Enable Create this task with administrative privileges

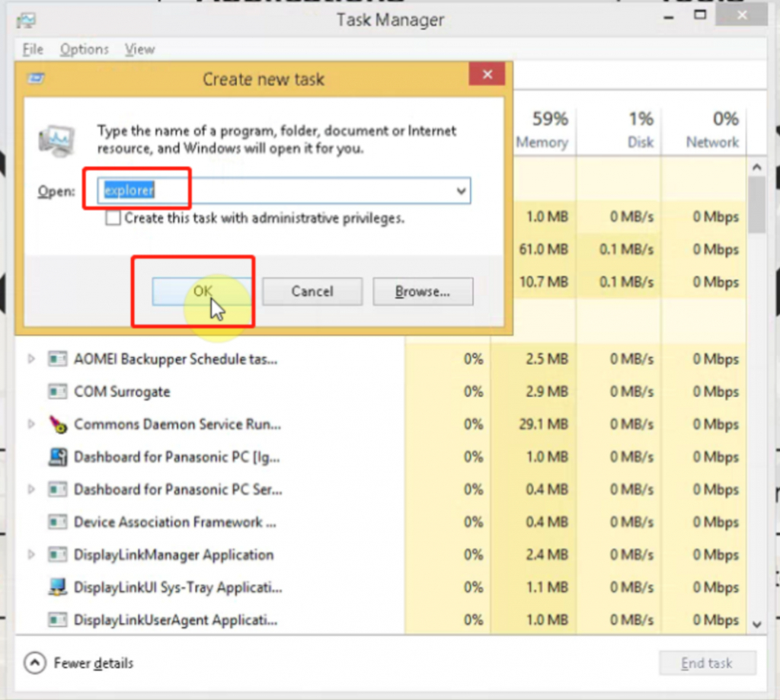[x=113, y=218]
